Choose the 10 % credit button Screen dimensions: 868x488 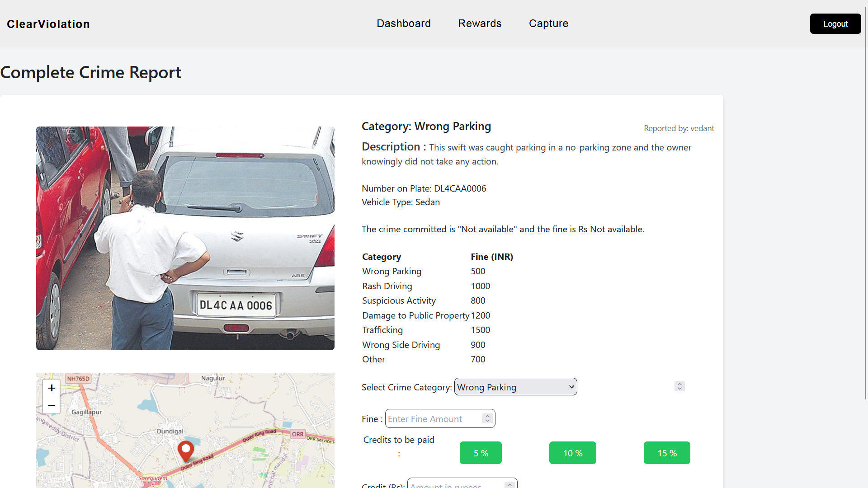point(572,453)
